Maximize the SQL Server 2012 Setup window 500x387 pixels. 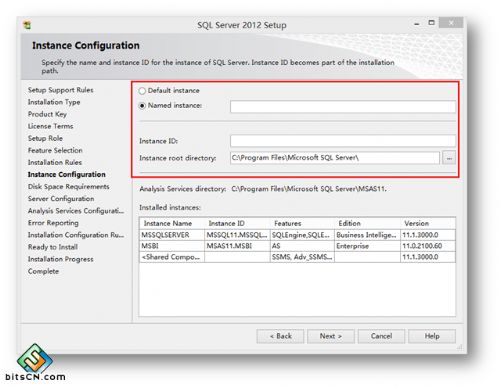click(431, 23)
